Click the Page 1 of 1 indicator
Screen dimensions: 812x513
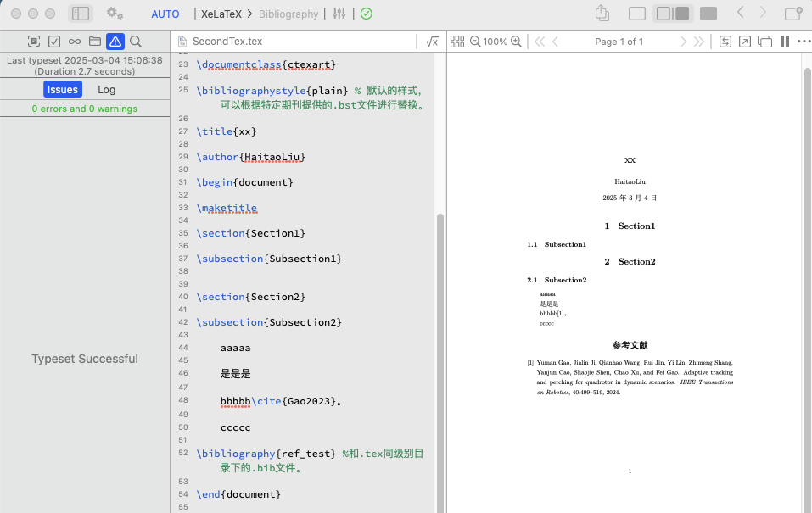pos(619,42)
